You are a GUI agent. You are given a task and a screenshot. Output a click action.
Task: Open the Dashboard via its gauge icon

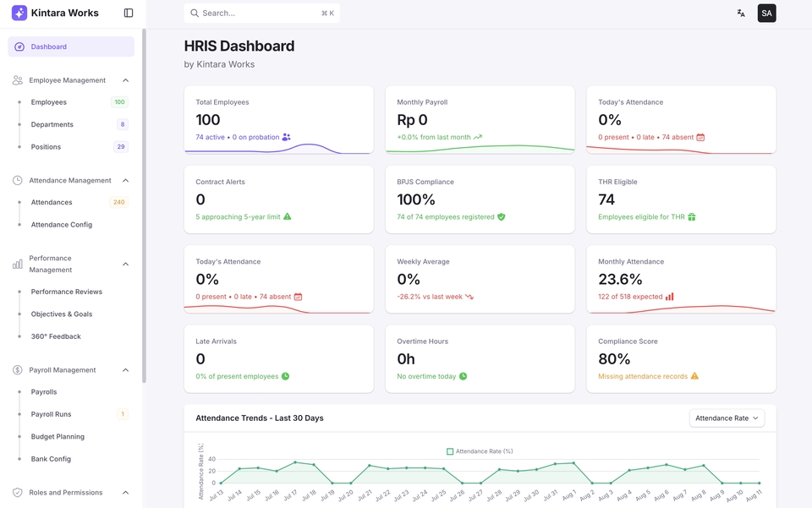[x=19, y=46]
